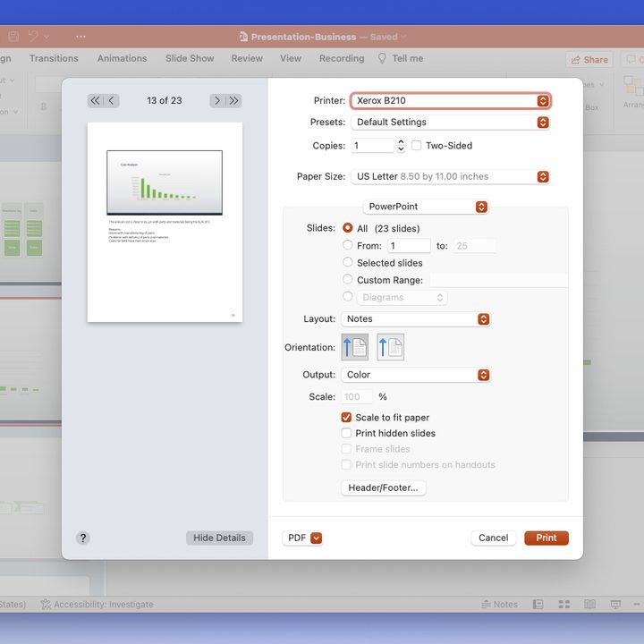644x644 pixels.
Task: Open Header/Footer... settings
Action: click(x=383, y=488)
